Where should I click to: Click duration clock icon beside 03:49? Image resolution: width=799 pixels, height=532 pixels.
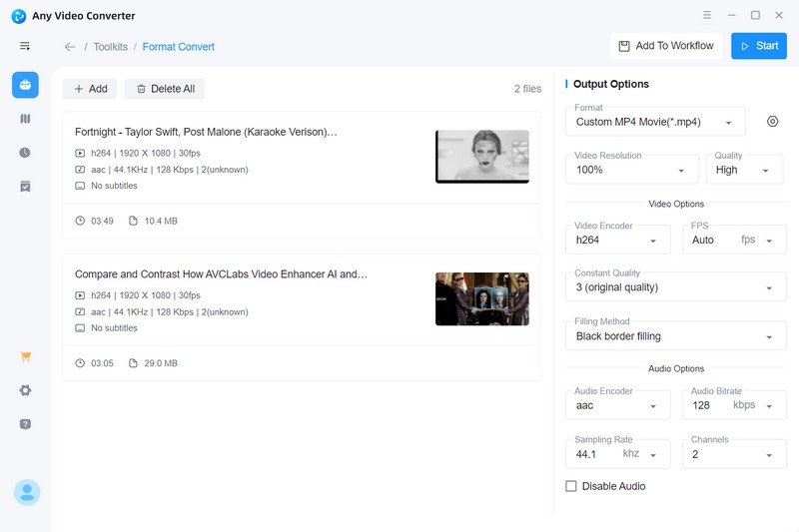click(80, 221)
